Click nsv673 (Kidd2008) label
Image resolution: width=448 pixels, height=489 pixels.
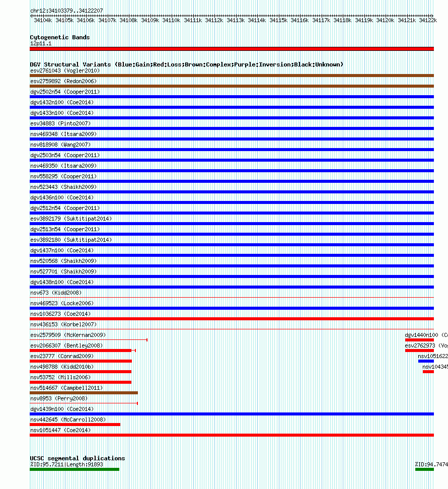tap(56, 294)
